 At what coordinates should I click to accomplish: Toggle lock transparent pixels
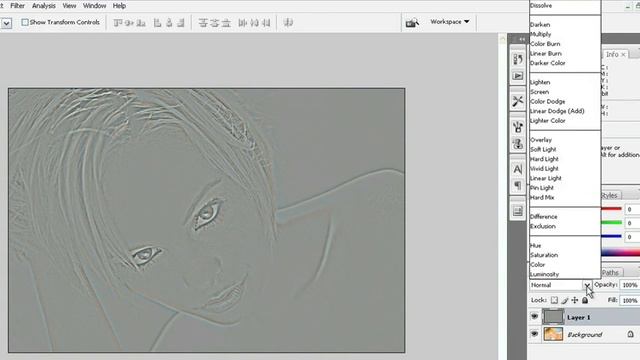554,300
